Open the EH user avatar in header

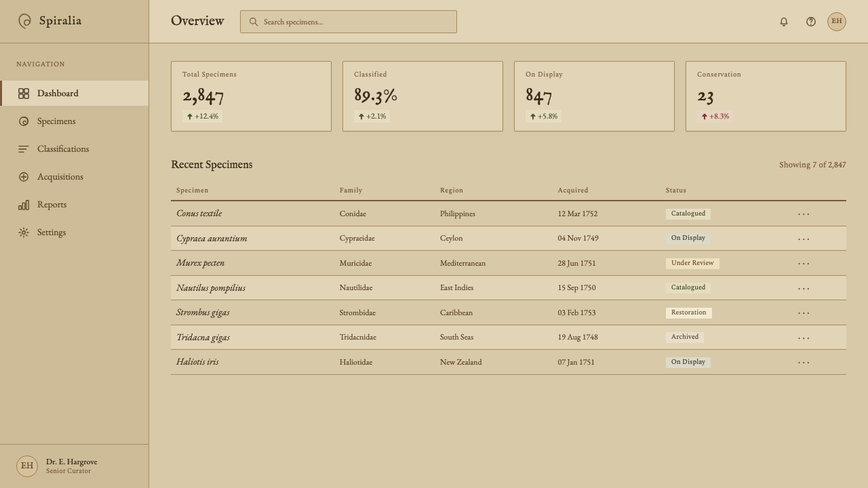pos(837,22)
